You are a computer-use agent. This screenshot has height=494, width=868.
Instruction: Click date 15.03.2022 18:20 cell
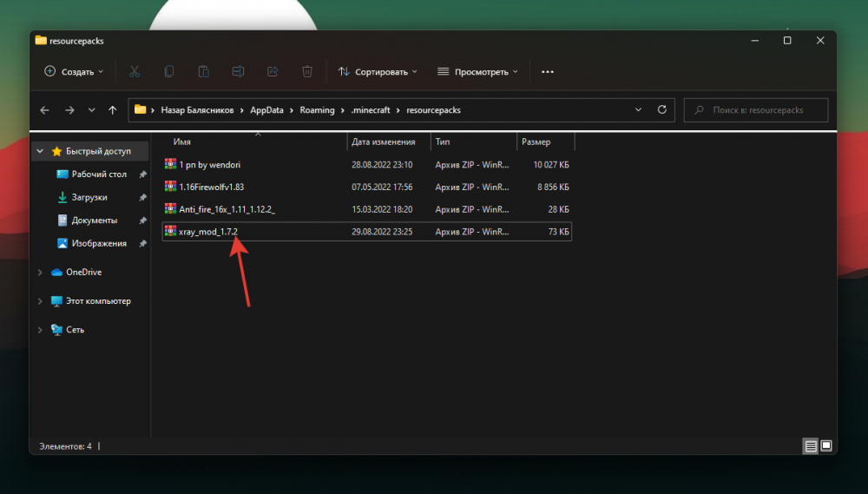pos(382,209)
